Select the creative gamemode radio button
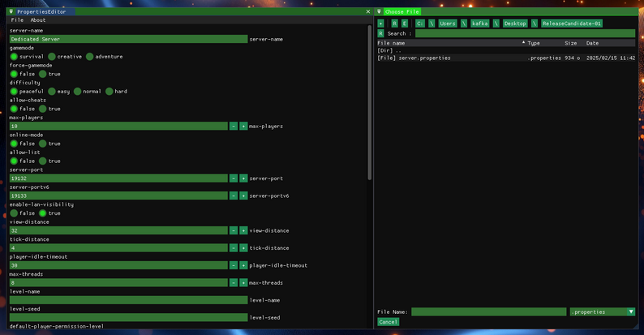The image size is (644, 335). tap(52, 57)
